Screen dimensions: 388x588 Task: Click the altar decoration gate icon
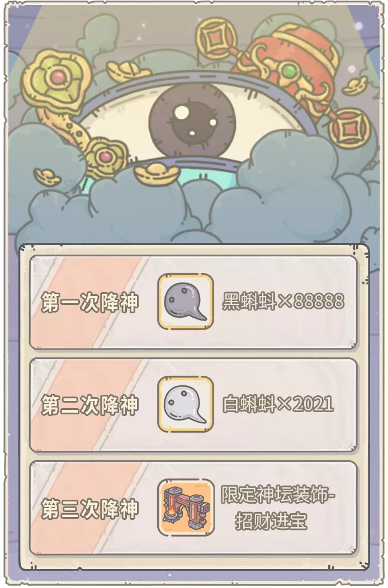186,508
